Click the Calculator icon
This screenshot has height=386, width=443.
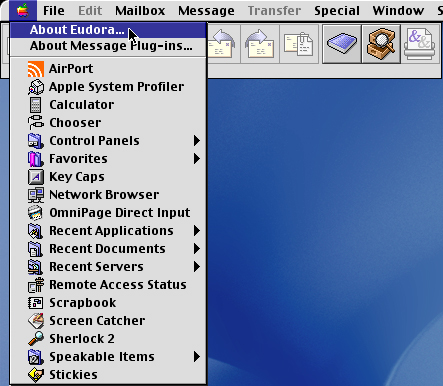36,105
